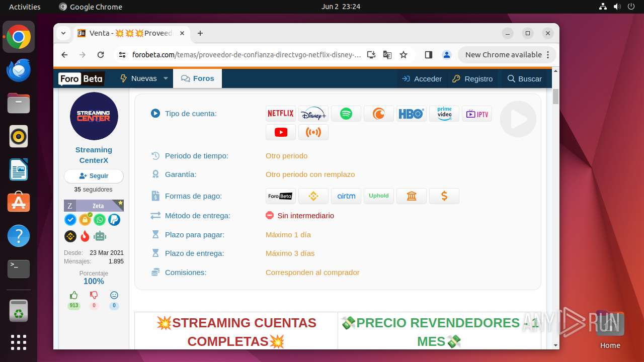Click the address bar URL

247,55
